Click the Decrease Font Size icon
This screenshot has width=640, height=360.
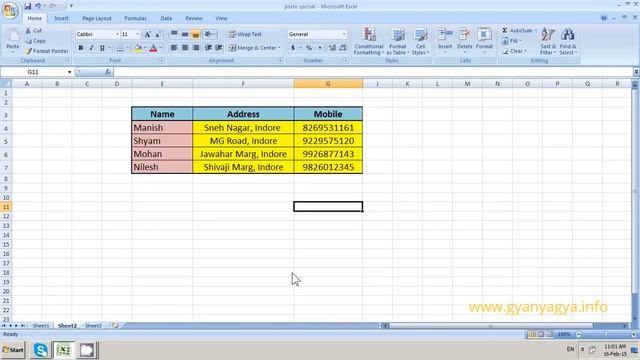(158, 34)
